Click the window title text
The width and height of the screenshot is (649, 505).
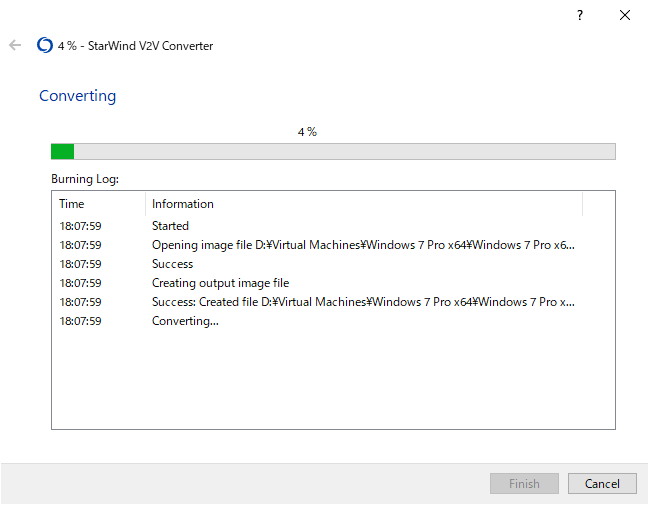pos(135,46)
